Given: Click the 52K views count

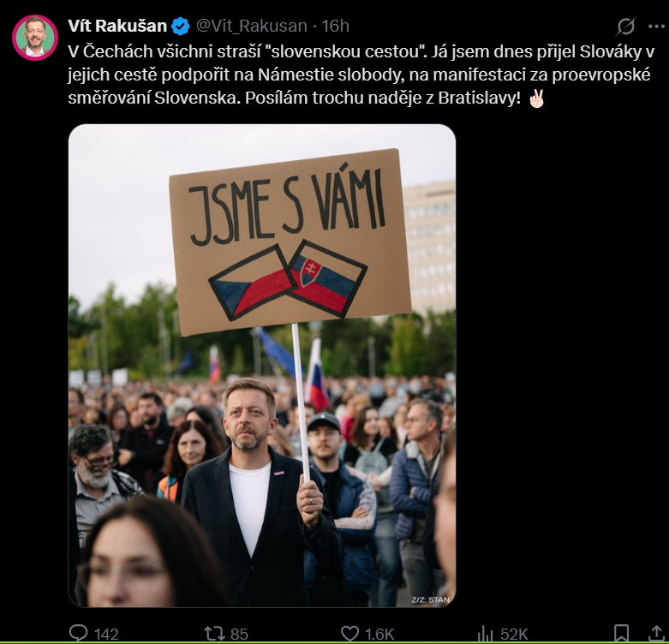Looking at the screenshot, I should 514,635.
